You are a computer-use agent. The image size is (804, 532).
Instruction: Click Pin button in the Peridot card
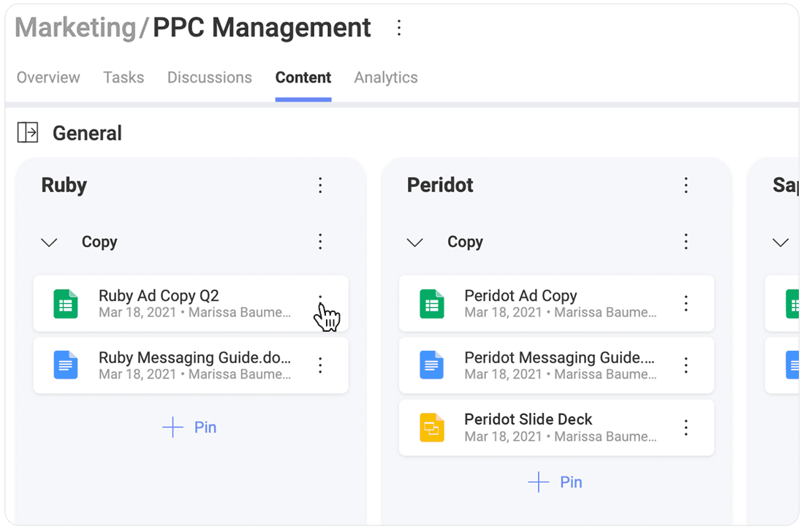[x=555, y=482]
